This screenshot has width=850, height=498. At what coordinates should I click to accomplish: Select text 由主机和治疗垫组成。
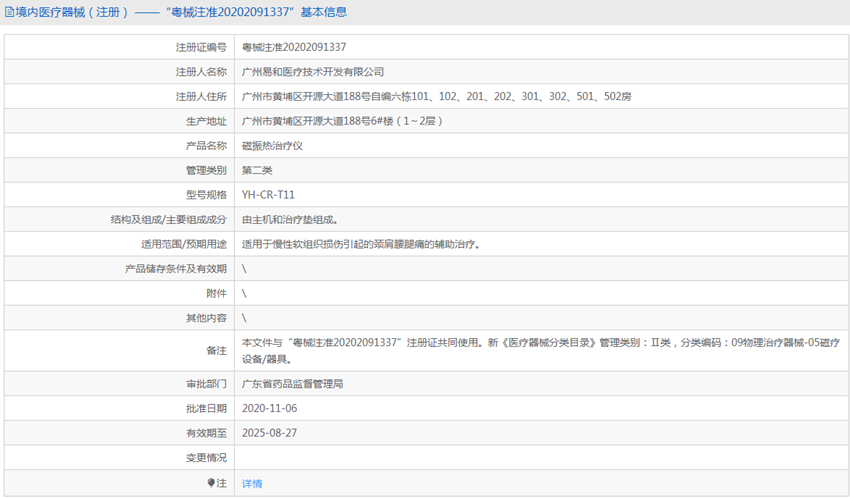pyautogui.click(x=290, y=219)
